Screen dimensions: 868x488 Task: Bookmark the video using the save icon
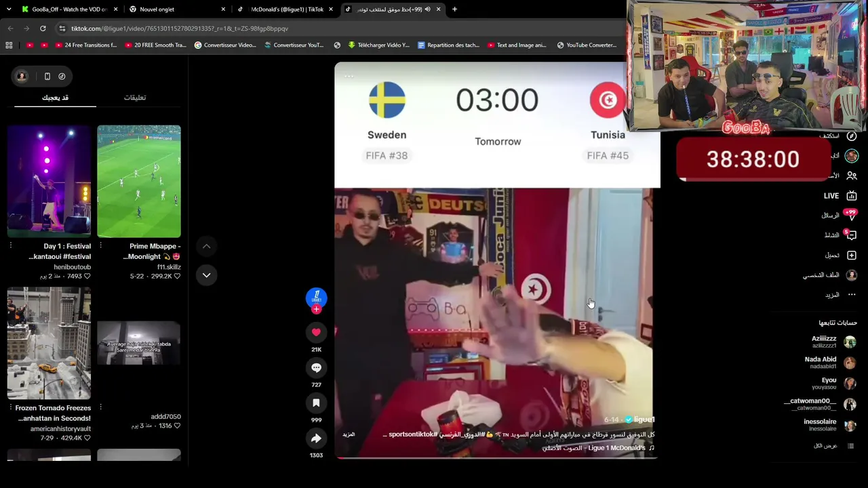point(316,403)
